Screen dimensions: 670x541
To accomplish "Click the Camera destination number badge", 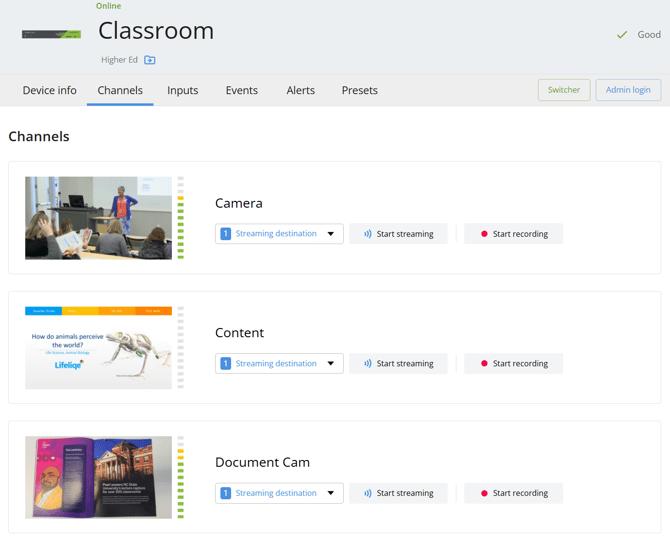I will tap(226, 234).
